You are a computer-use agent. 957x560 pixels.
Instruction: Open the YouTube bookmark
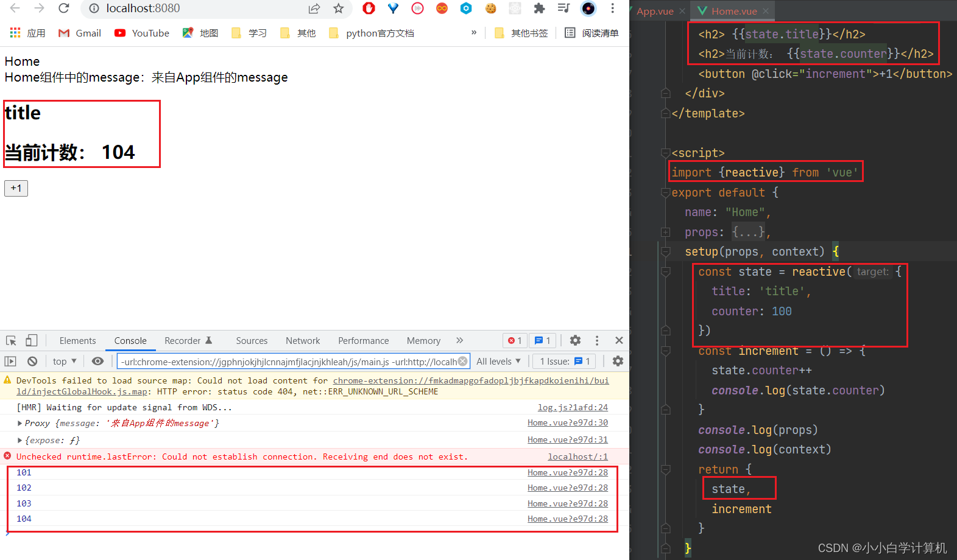point(142,33)
